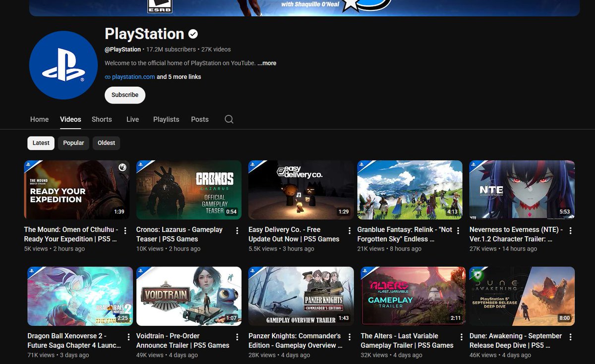Open options menu for Voidtrain video
The height and width of the screenshot is (364, 595).
238,337
